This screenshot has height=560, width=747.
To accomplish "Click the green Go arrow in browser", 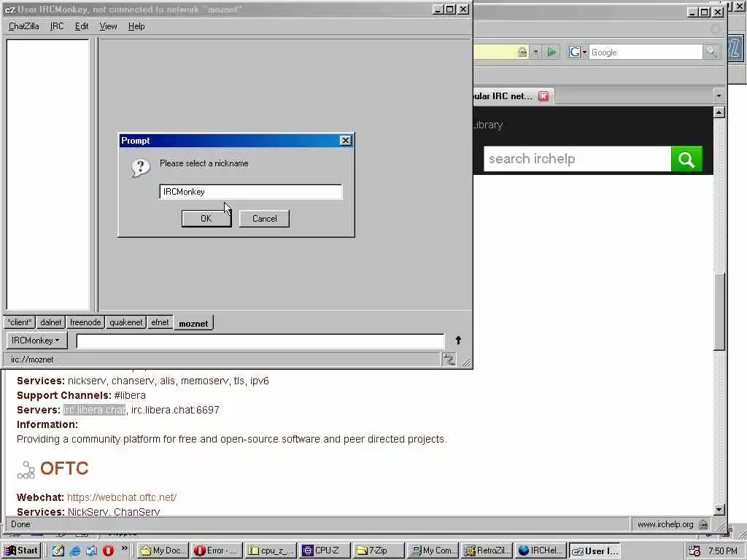I will point(551,52).
